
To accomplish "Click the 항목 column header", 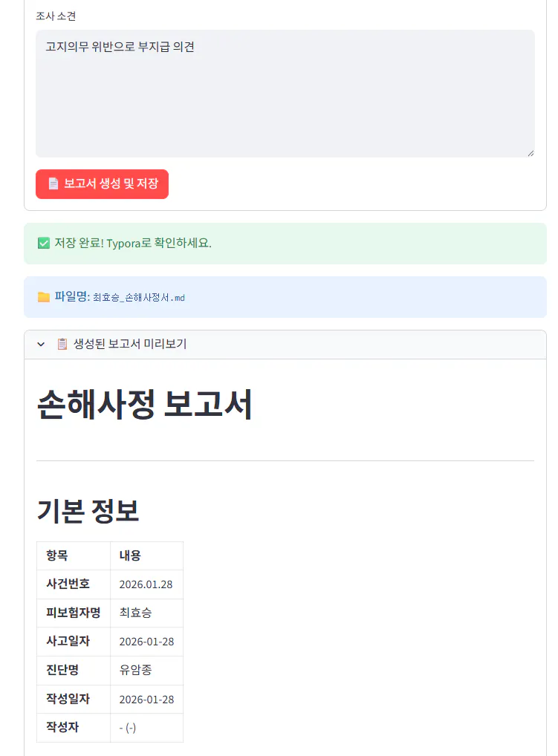I will tap(56, 555).
